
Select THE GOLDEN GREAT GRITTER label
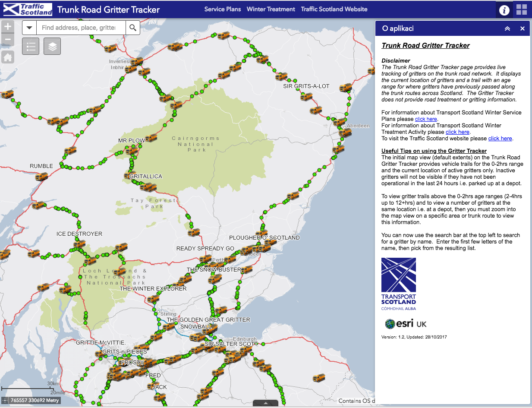(x=208, y=320)
